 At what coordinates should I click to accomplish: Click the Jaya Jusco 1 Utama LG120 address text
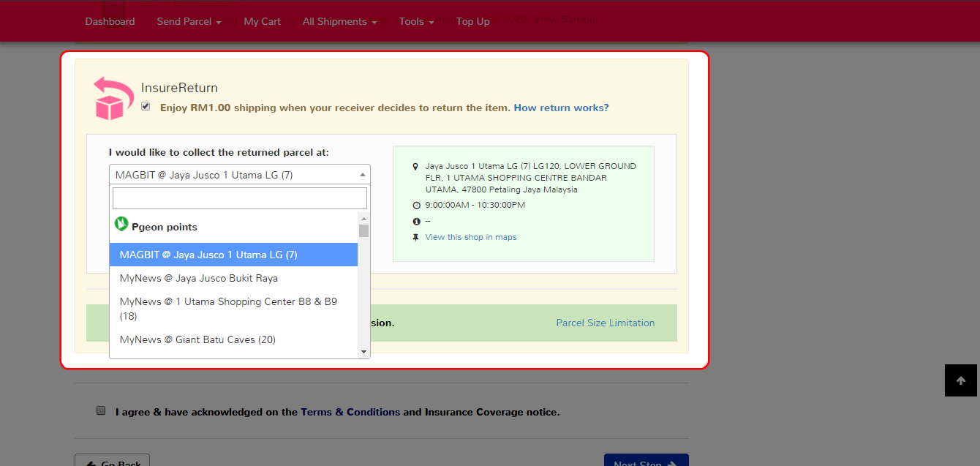530,178
